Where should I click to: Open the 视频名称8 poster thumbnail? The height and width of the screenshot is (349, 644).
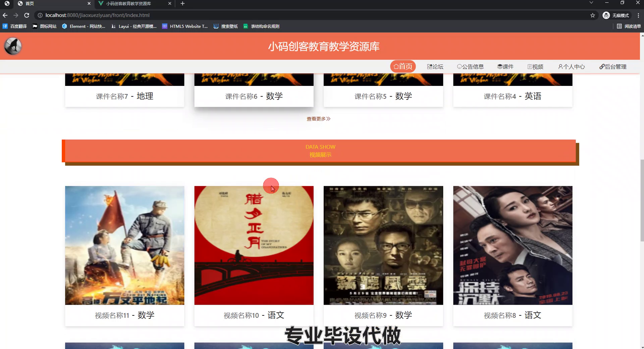point(513,245)
